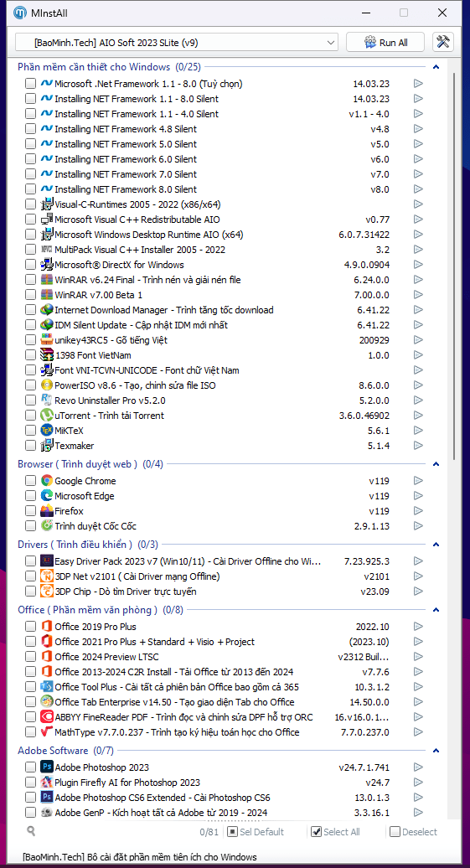Start arrow for 3DP Net v2101
The image size is (470, 868).
(x=418, y=576)
